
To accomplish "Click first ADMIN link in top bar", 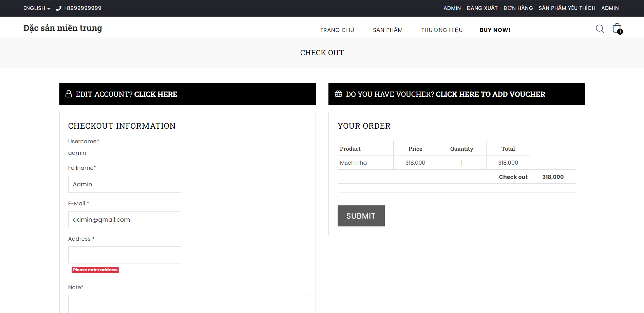I will [452, 8].
